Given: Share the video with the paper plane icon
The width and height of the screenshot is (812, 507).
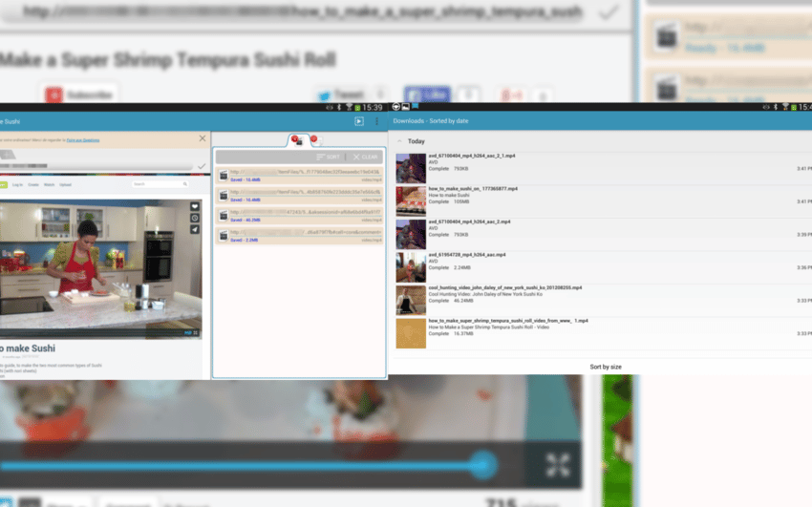Looking at the screenshot, I should [195, 229].
